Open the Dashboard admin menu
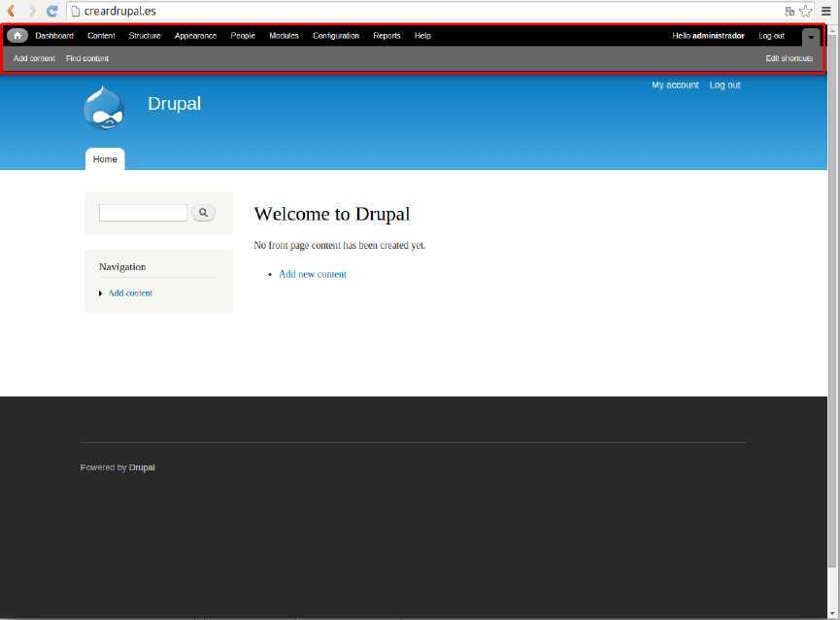The width and height of the screenshot is (840, 620). pos(54,36)
